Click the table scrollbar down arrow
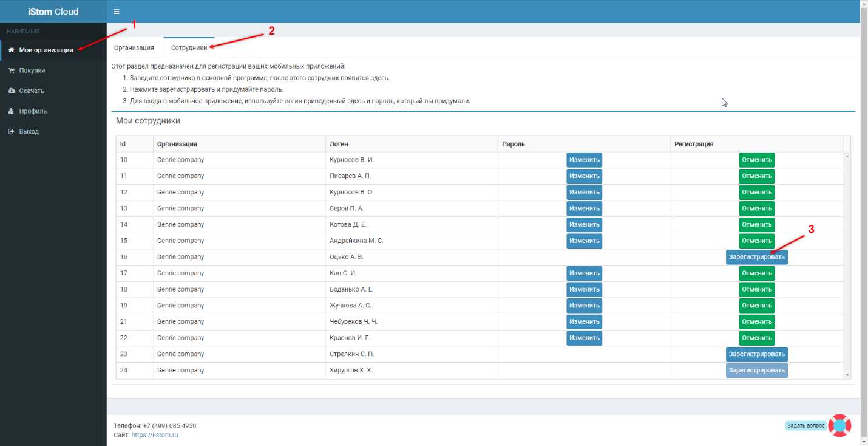 coord(847,375)
